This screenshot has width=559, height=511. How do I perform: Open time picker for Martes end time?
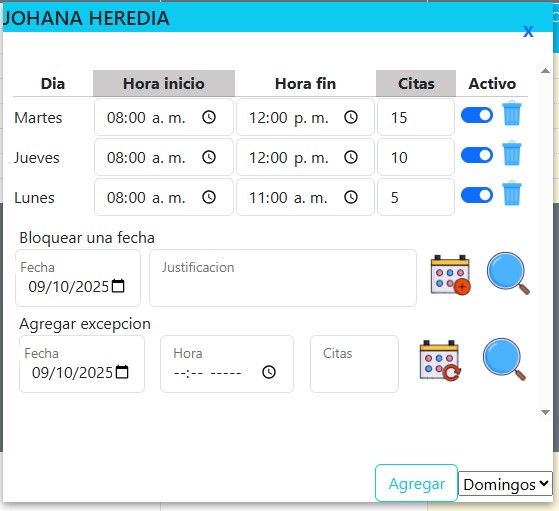coord(351,117)
